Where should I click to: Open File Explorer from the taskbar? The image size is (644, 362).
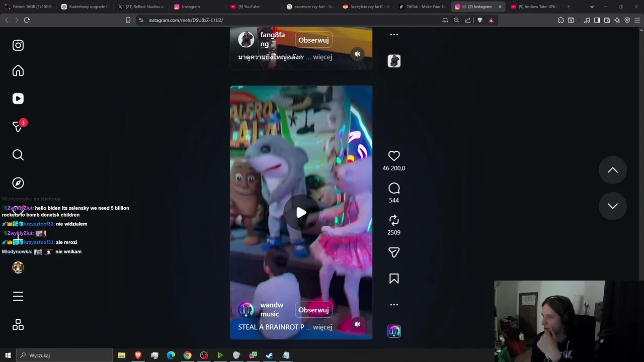tap(122, 355)
